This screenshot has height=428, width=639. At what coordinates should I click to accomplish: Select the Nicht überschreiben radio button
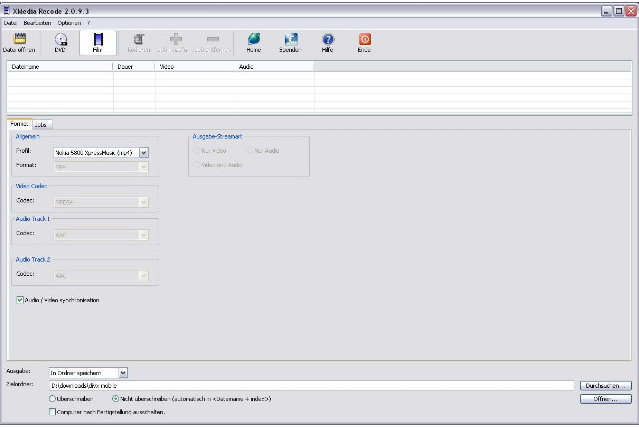[x=115, y=399]
